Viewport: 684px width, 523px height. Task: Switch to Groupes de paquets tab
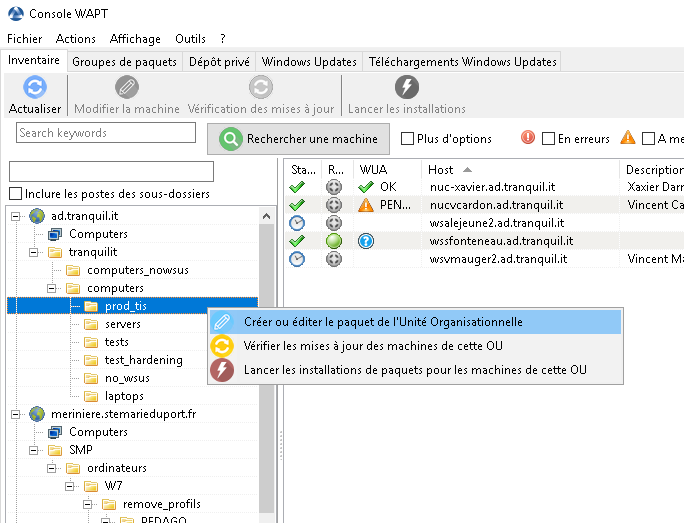coord(124,62)
